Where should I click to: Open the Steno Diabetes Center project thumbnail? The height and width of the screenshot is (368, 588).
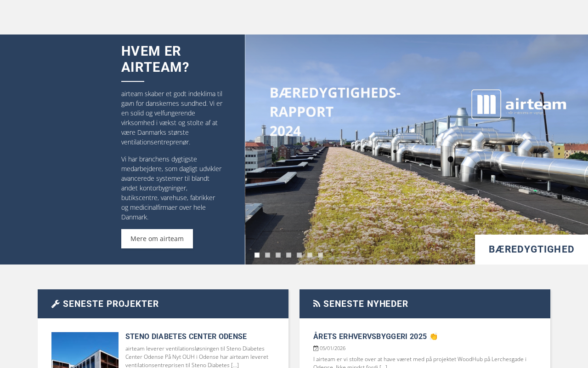click(85, 350)
